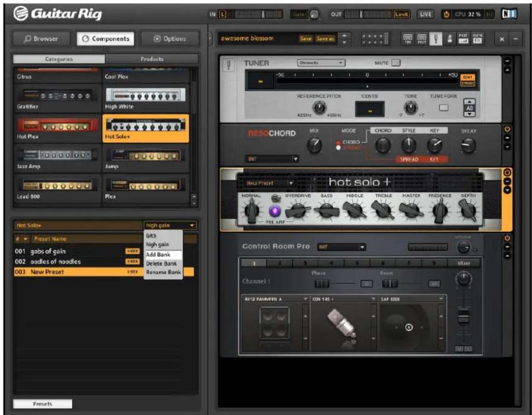This screenshot has width=532, height=415.
Task: Select GR5 bank in the menu
Action: [164, 236]
